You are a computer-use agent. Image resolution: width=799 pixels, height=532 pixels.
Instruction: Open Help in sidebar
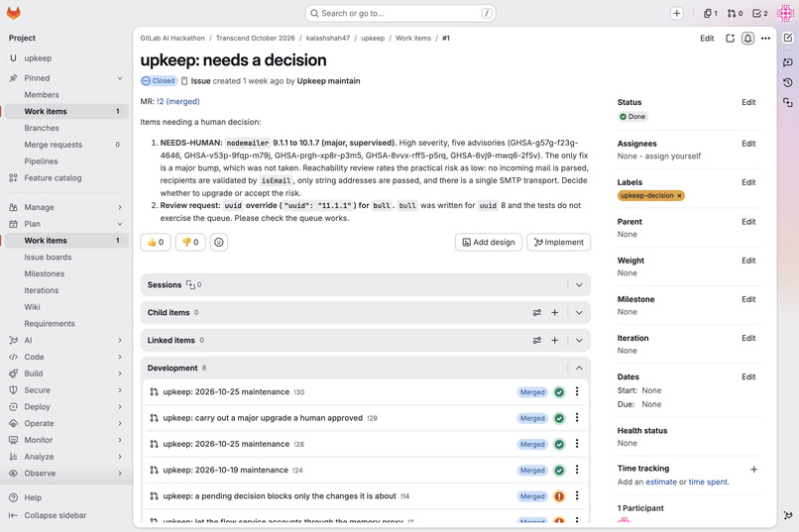66,497
